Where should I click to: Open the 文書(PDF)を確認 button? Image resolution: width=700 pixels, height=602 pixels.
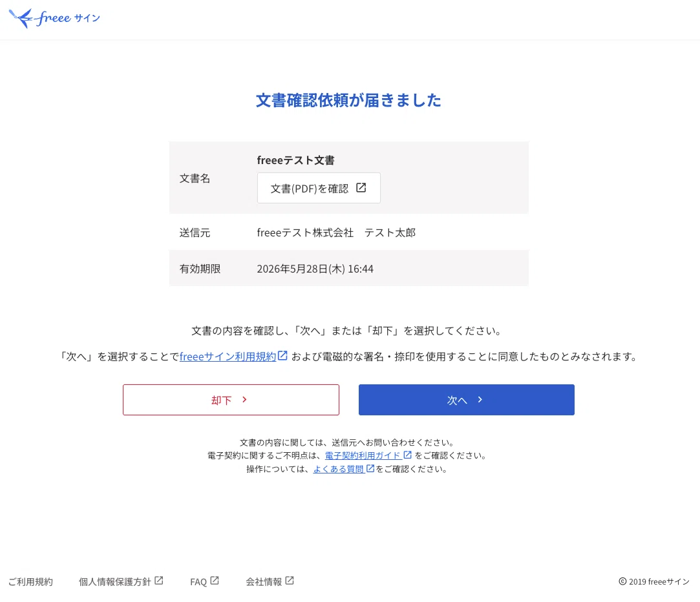(x=319, y=188)
